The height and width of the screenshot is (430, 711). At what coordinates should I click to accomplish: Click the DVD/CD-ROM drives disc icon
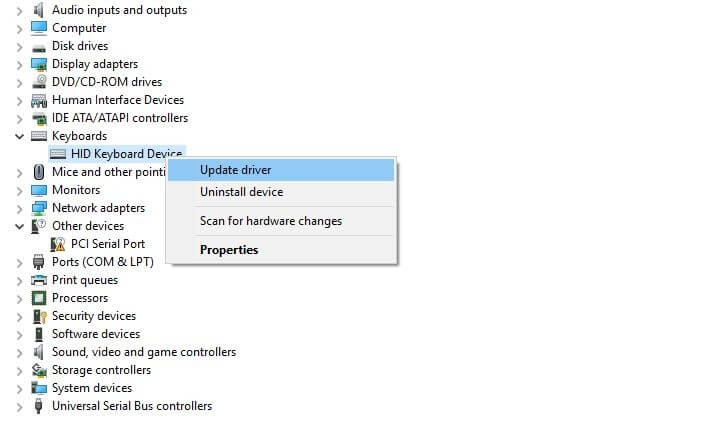coord(39,82)
